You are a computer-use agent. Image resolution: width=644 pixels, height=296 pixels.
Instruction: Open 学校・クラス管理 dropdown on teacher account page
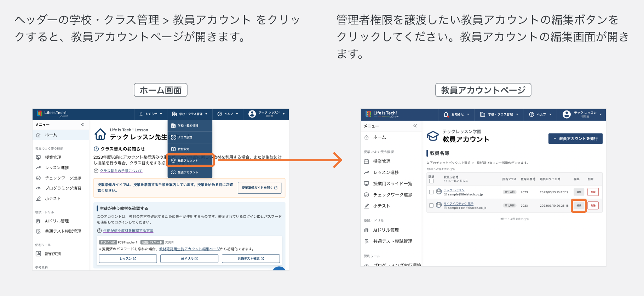[x=499, y=114]
